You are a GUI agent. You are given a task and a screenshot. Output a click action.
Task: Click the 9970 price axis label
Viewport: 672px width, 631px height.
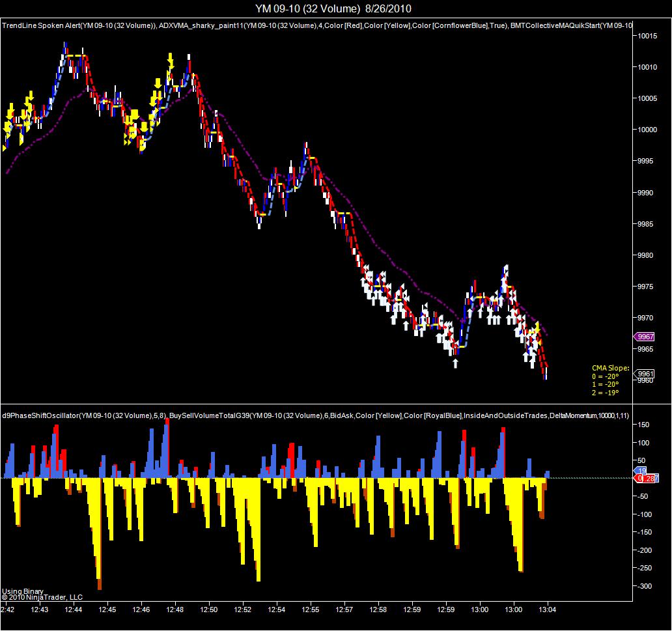(x=645, y=318)
